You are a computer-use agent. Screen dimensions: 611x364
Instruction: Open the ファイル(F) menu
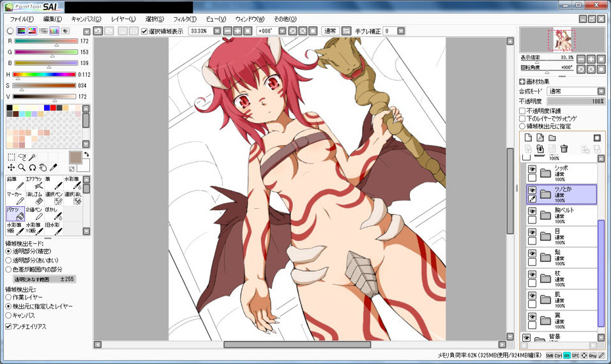(22, 19)
